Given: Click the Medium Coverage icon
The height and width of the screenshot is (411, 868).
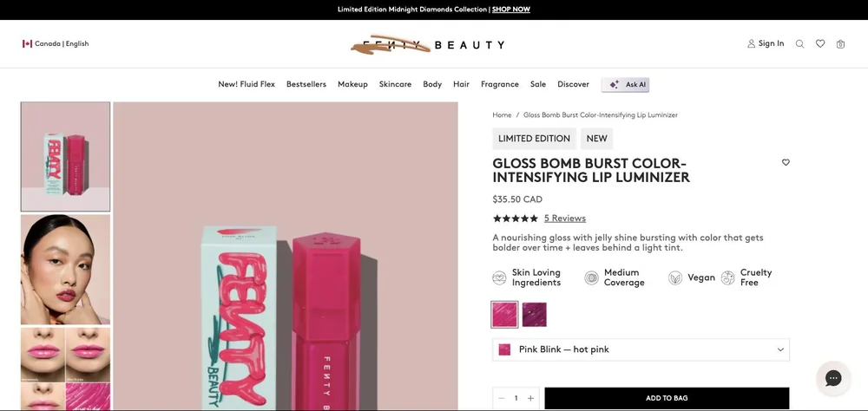Looking at the screenshot, I should 591,277.
